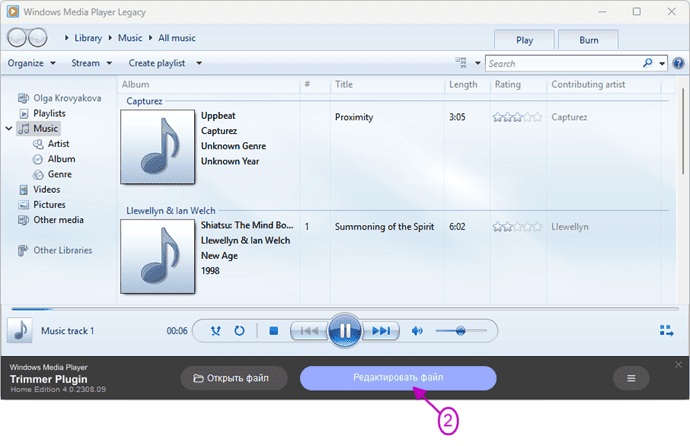
Task: Open Other media in the sidebar
Action: click(x=51, y=220)
